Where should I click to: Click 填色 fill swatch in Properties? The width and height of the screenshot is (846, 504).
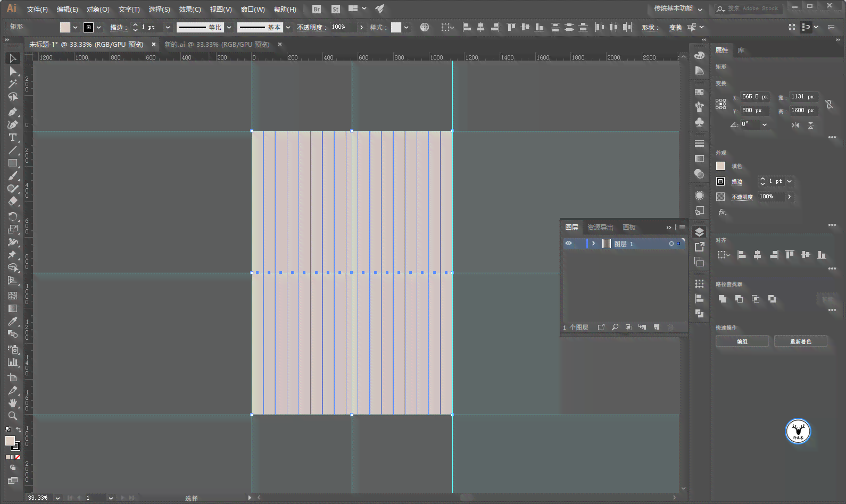coord(720,166)
